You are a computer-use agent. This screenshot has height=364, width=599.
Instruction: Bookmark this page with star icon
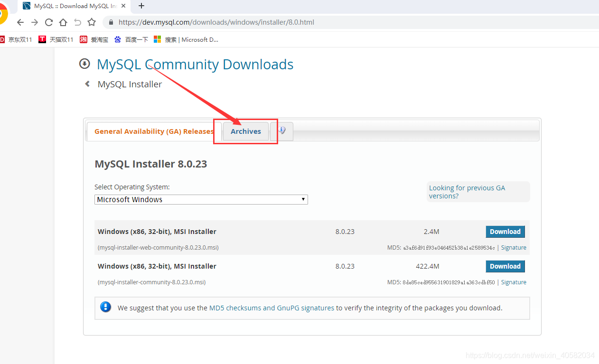pyautogui.click(x=92, y=22)
